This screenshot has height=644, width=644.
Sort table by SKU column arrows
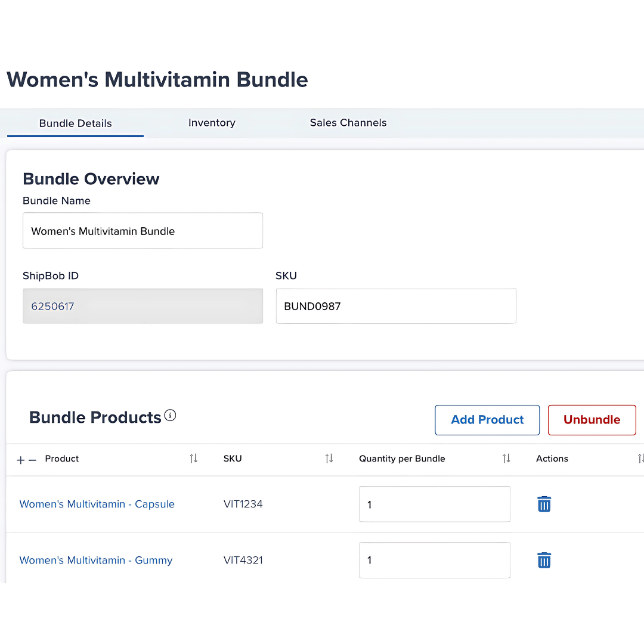[329, 459]
